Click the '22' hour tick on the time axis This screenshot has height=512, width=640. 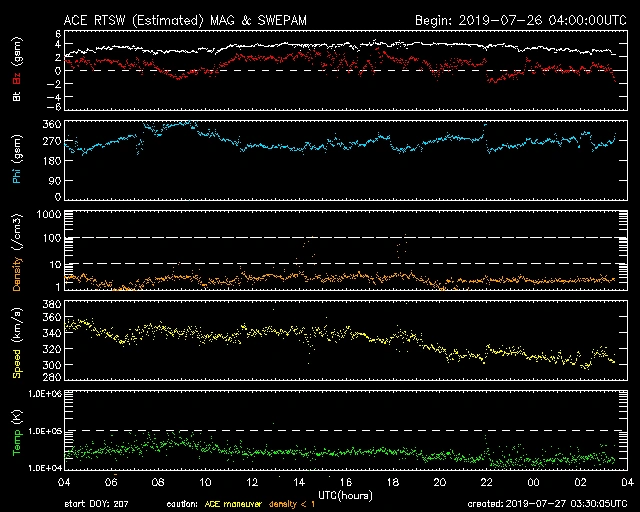tap(487, 483)
